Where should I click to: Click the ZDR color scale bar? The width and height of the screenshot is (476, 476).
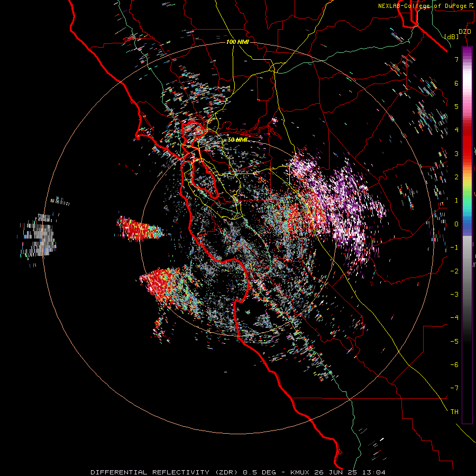467,235
